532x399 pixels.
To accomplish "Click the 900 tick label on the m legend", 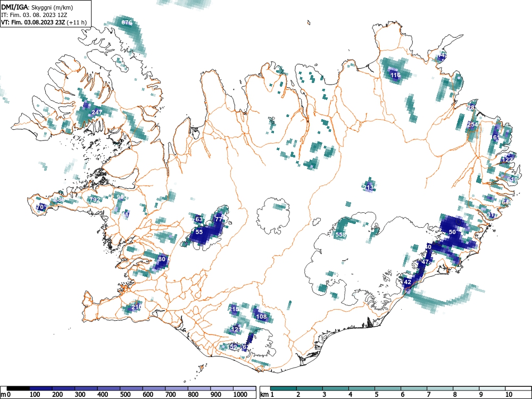I will click(x=216, y=395).
